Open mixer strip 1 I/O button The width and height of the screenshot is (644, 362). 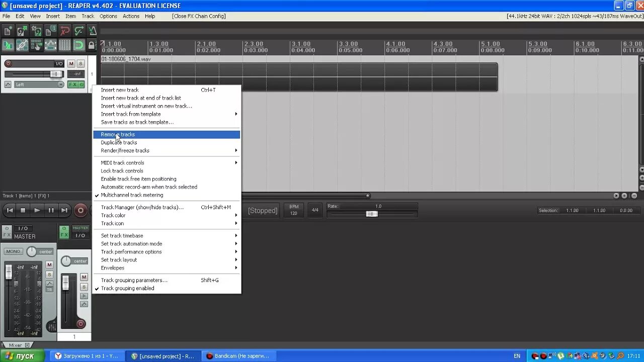[x=80, y=235]
